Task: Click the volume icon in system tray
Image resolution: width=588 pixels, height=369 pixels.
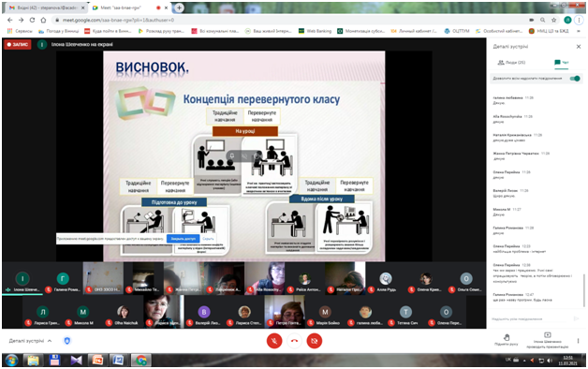Action: pos(550,361)
